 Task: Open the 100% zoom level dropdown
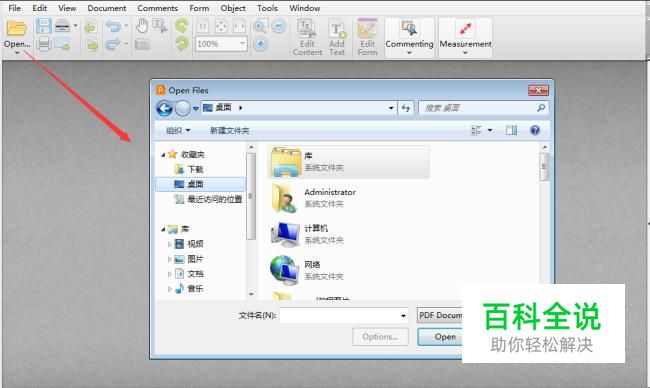click(x=242, y=44)
